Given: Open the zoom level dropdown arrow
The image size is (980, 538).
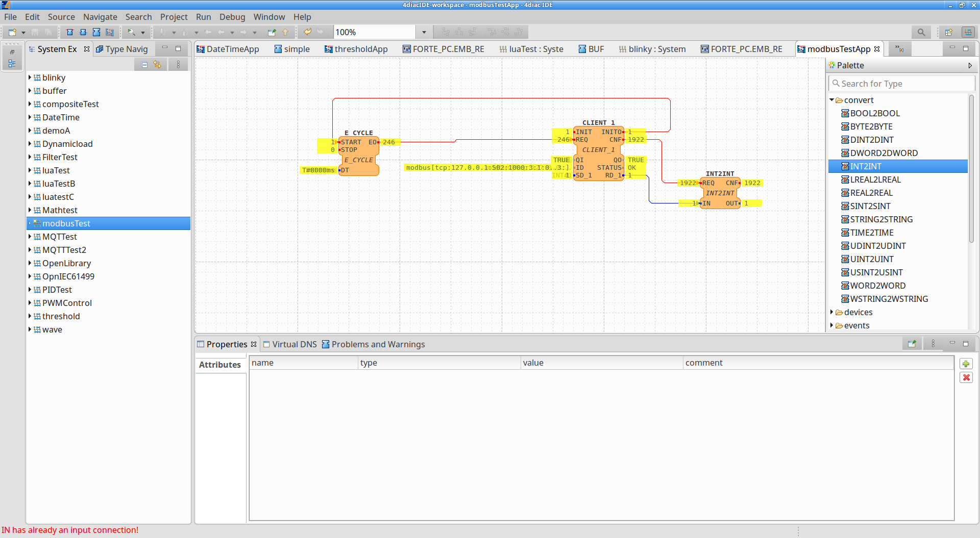Looking at the screenshot, I should coord(424,32).
